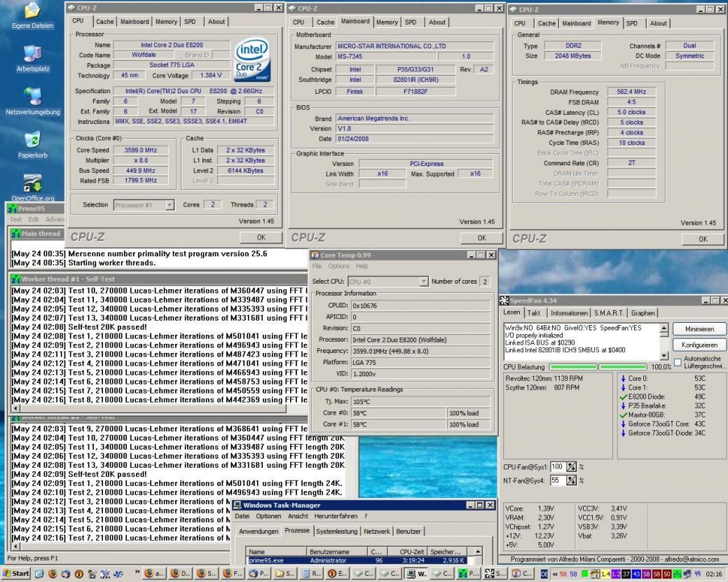The image size is (728, 582).
Task: Open the Options menu in Core Temp
Action: pos(338,266)
